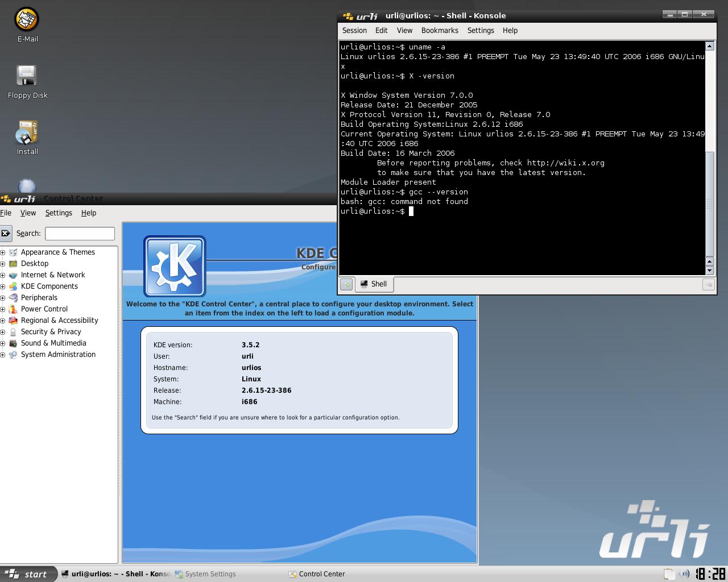Clear the Control Center search field icon

[6, 233]
